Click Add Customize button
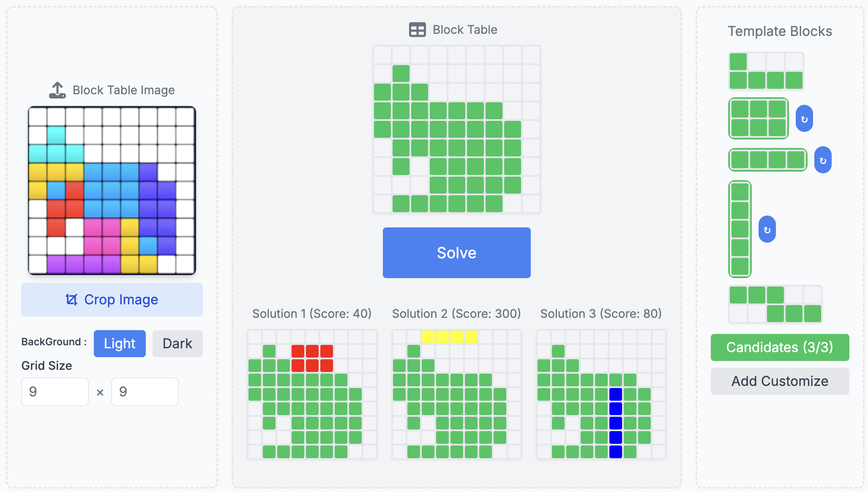 pos(780,381)
